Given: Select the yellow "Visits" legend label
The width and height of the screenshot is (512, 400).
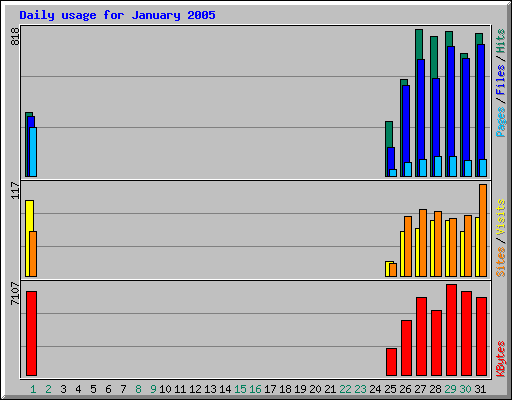Looking at the screenshot, I should pos(501,217).
